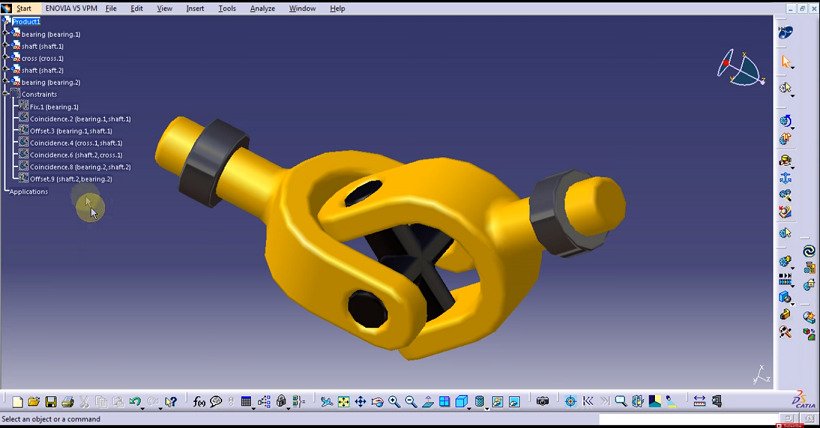Click the New document icon
The width and height of the screenshot is (820, 428).
17,401
